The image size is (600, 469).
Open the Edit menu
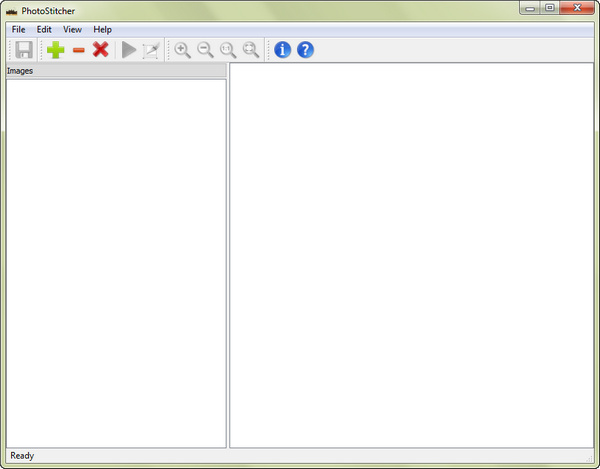click(44, 30)
